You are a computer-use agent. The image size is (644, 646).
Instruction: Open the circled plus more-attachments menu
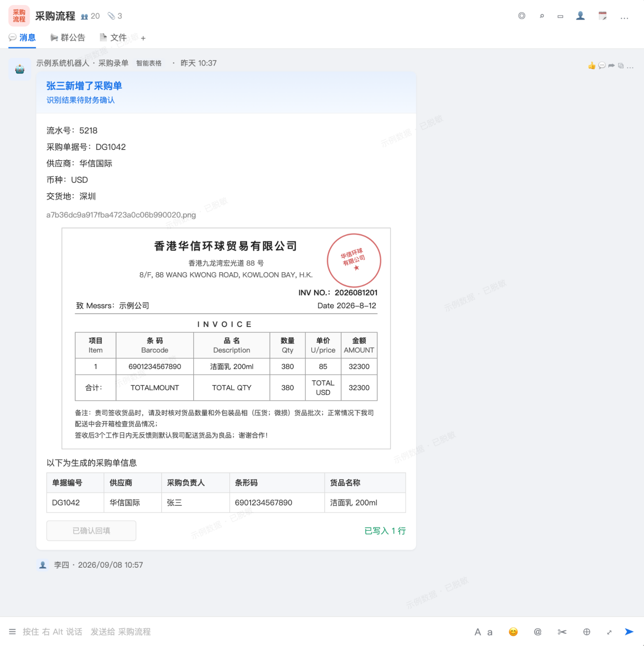(587, 632)
